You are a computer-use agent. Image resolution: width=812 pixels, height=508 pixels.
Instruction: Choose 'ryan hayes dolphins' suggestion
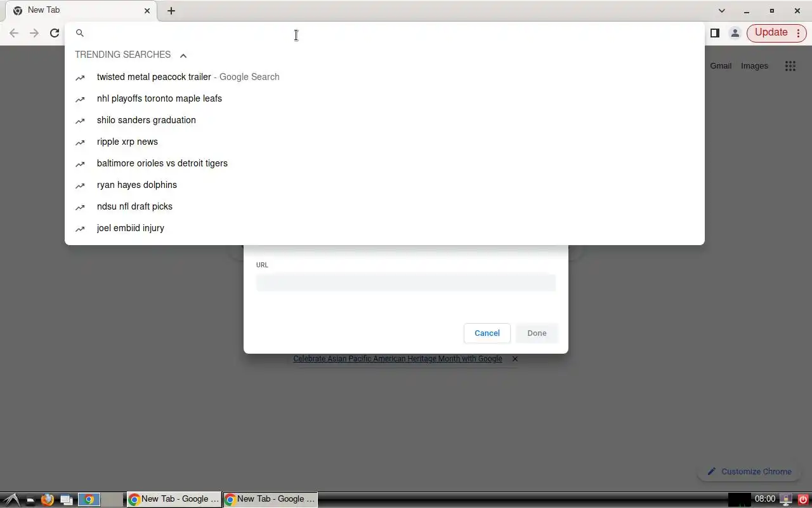coord(384,185)
